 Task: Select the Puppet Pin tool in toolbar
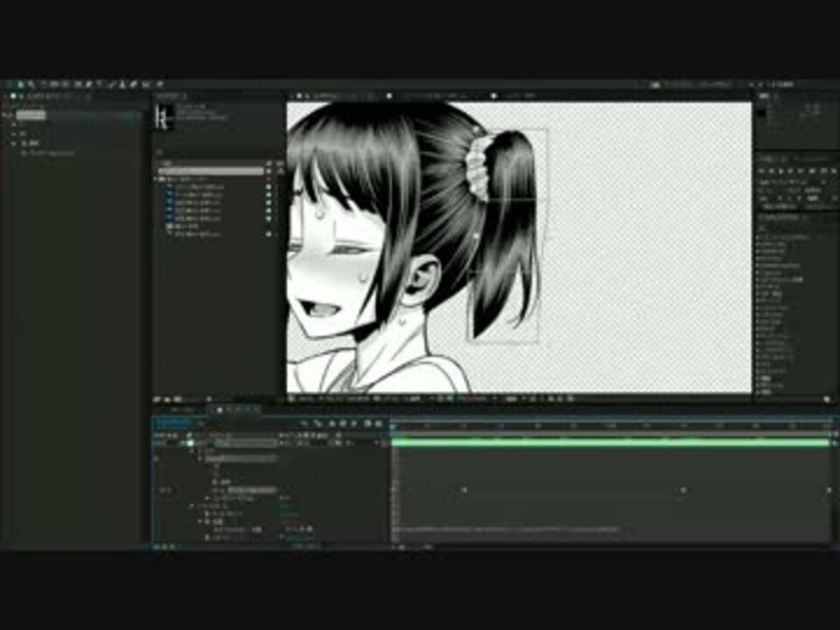pos(159,84)
